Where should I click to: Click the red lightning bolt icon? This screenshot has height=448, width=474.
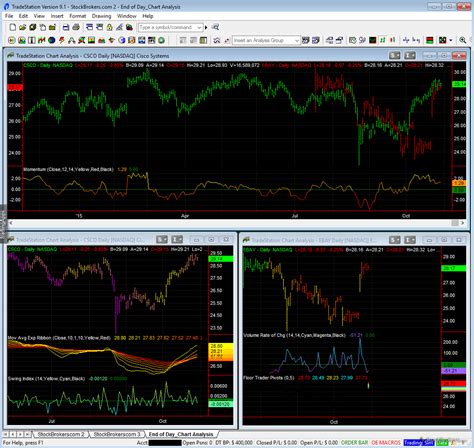coord(62,40)
